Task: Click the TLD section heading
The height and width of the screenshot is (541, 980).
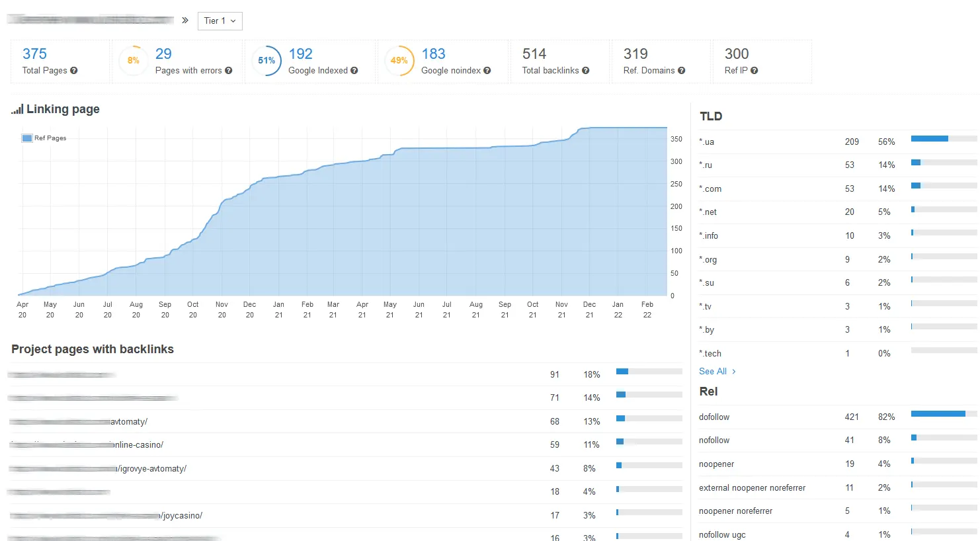Action: click(x=711, y=116)
